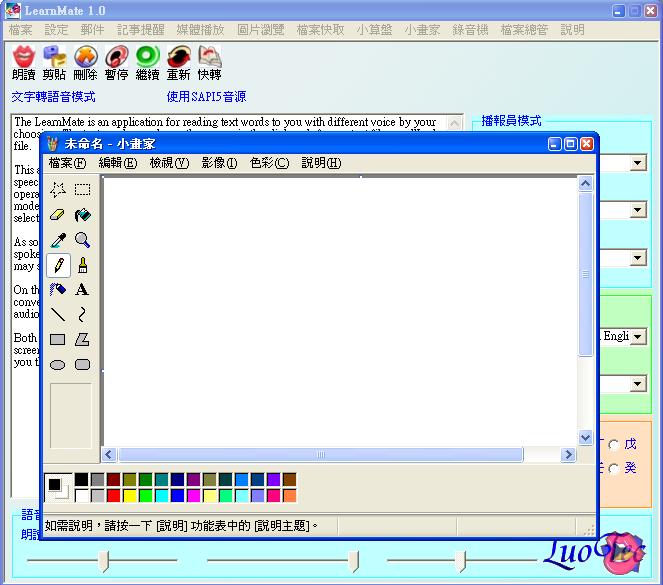Select the Rounded Rectangle tool
The height and width of the screenshot is (585, 663).
point(82,364)
